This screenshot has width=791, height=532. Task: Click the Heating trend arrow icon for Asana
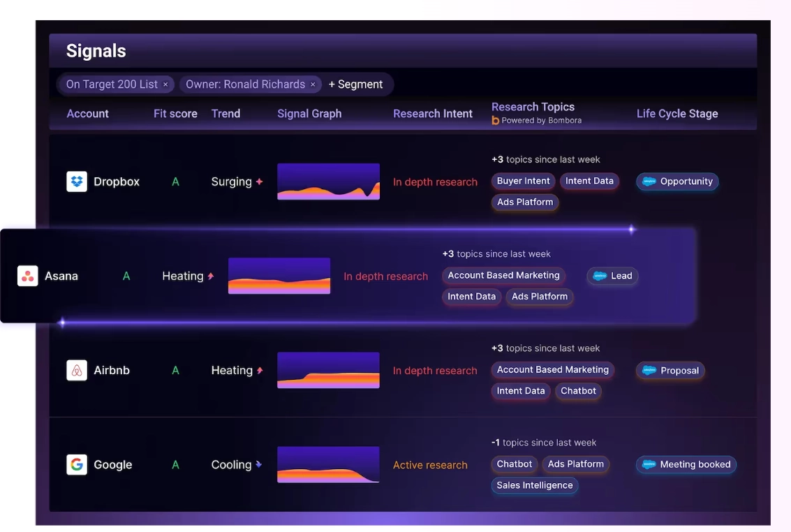pyautogui.click(x=211, y=276)
